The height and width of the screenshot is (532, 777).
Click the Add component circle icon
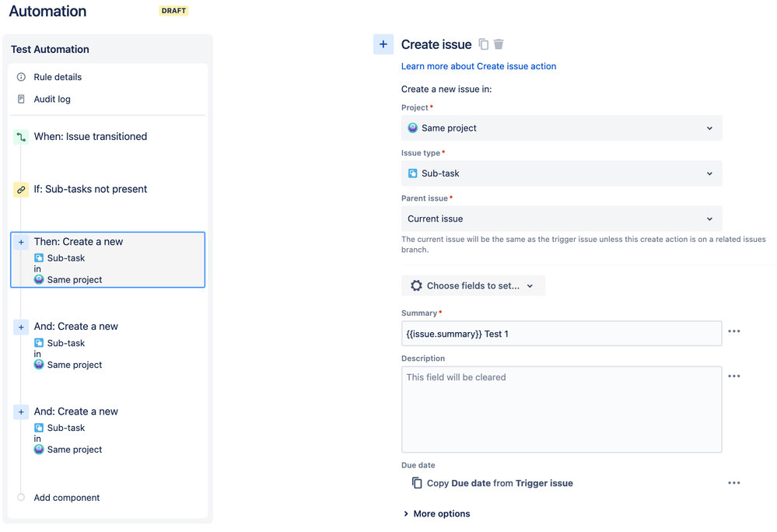21,497
